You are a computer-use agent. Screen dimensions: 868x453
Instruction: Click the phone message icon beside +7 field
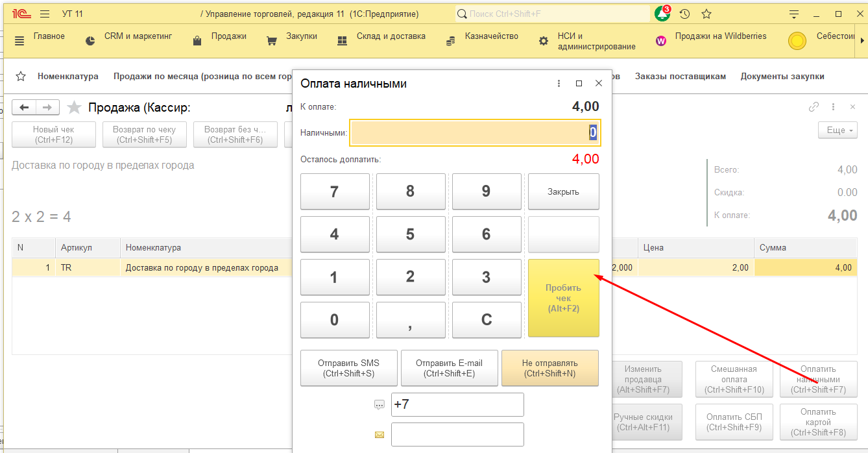pos(380,405)
